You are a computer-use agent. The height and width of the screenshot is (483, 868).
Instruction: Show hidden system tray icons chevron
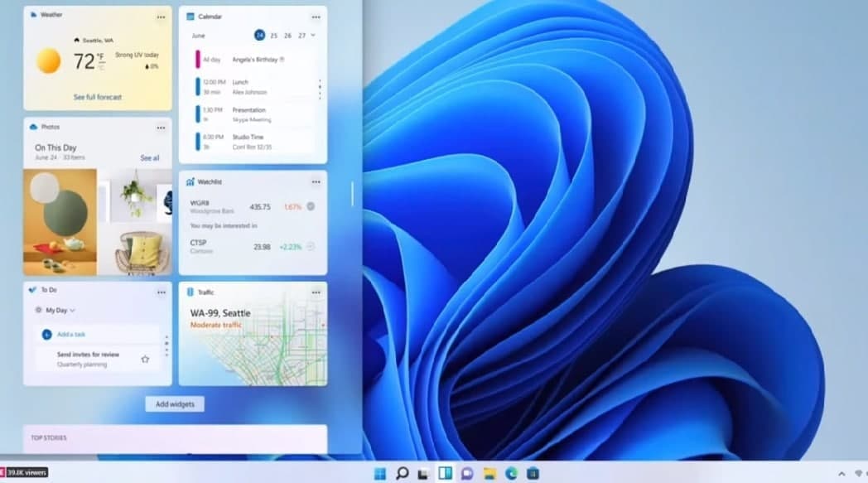pos(841,474)
